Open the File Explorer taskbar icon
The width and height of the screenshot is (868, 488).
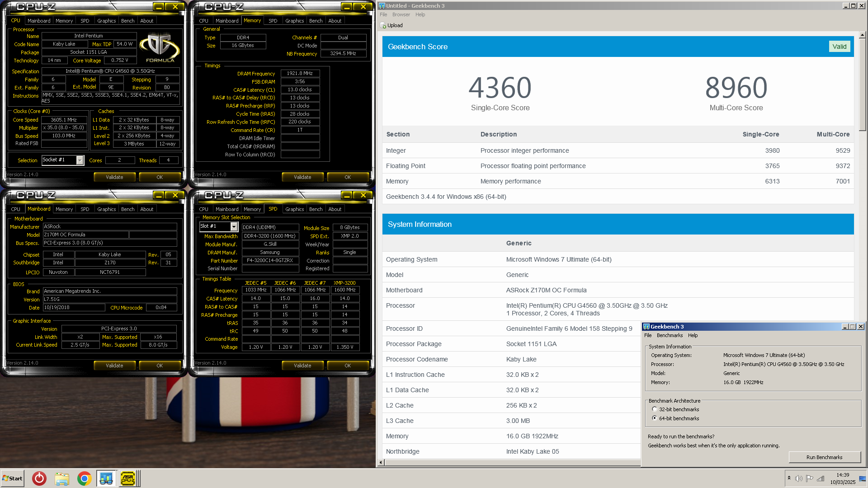62,478
